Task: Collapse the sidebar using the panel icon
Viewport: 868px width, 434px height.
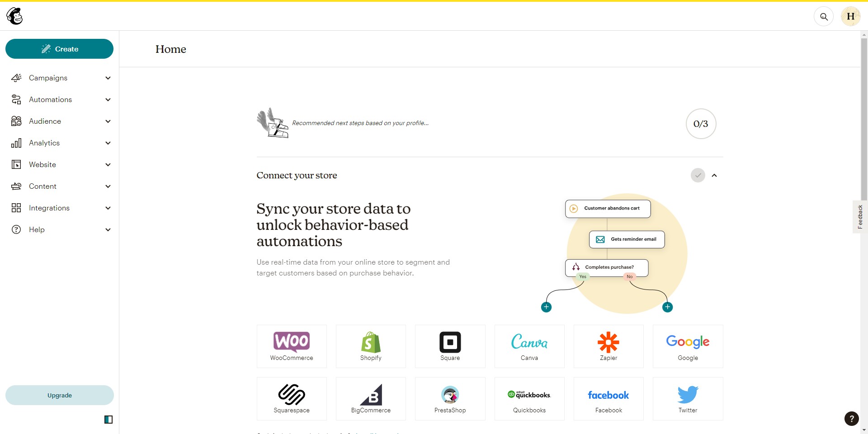Action: [x=108, y=420]
